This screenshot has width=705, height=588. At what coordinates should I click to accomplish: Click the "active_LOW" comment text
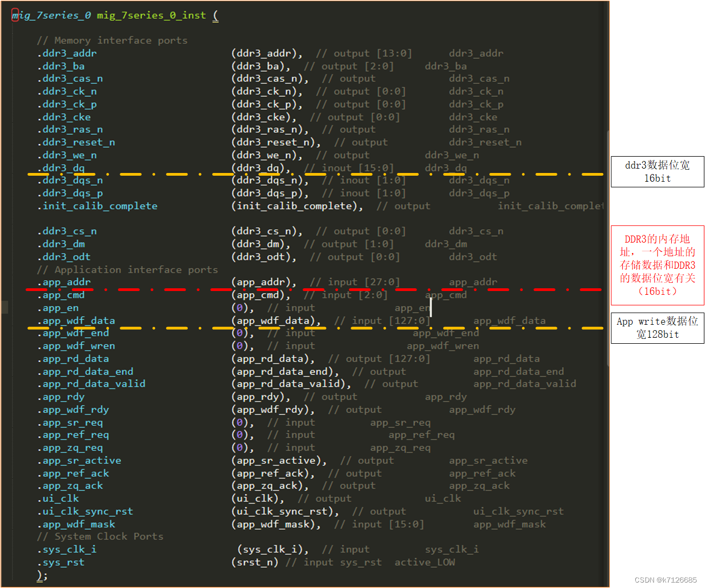pyautogui.click(x=425, y=562)
